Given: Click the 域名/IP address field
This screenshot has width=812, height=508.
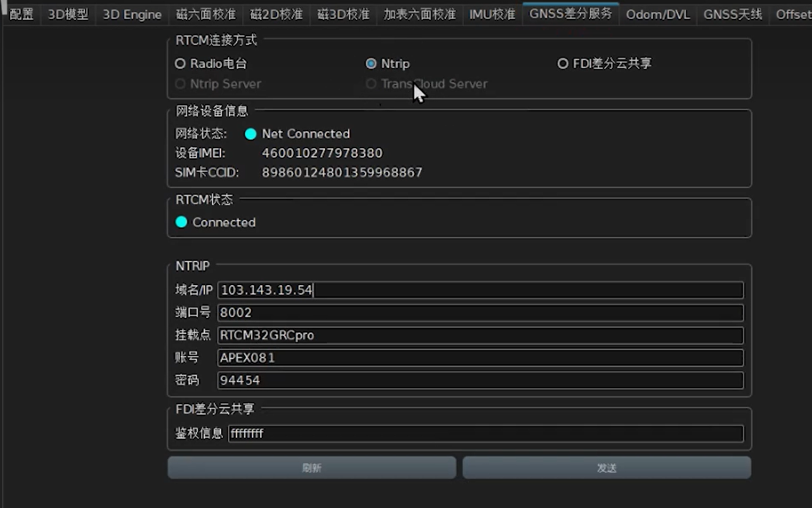Looking at the screenshot, I should (480, 290).
